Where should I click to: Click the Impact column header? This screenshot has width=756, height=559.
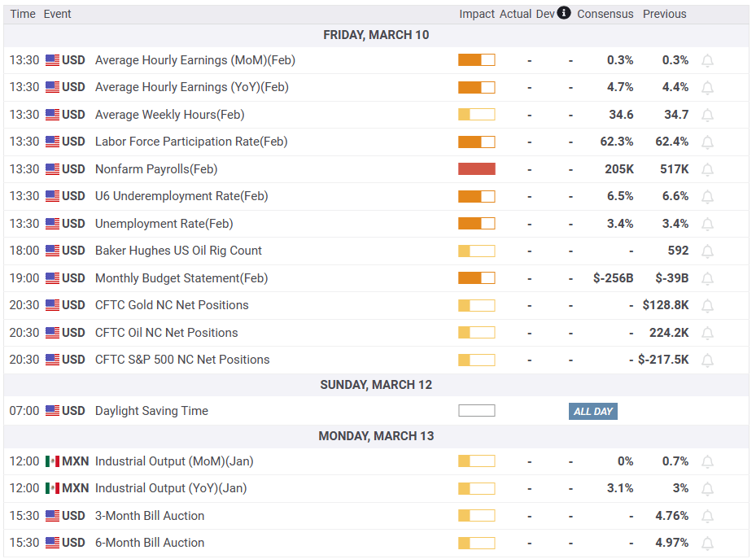[477, 14]
